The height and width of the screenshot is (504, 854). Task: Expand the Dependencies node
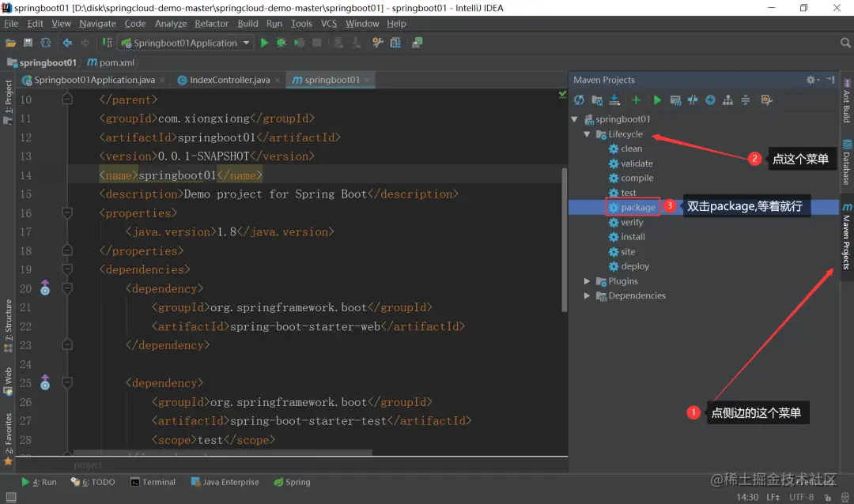point(587,295)
